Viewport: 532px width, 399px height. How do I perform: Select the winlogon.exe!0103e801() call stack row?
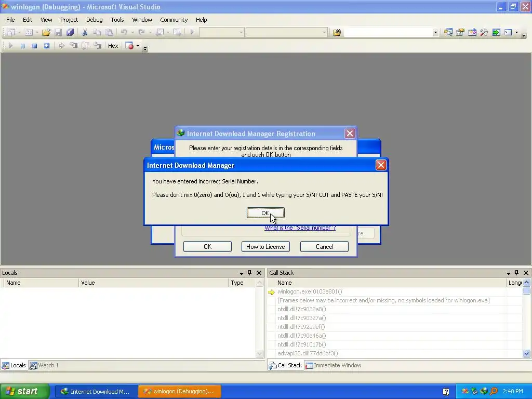[x=395, y=291]
